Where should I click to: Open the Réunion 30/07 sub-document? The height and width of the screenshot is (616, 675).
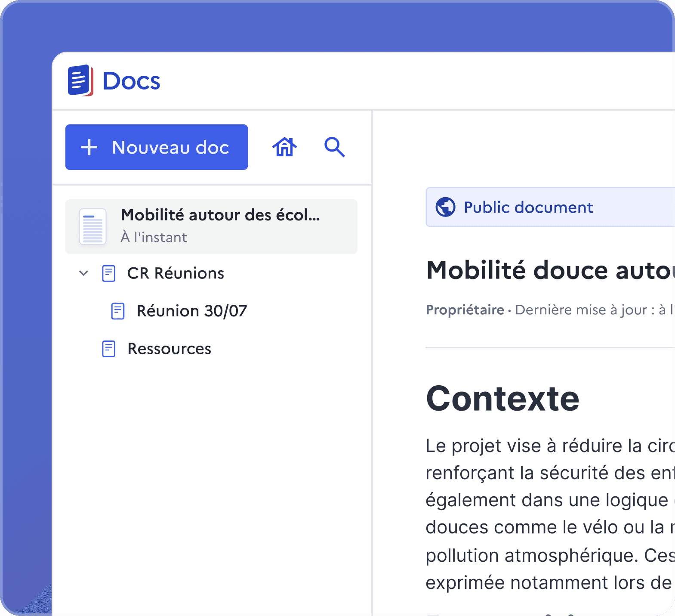pyautogui.click(x=191, y=311)
